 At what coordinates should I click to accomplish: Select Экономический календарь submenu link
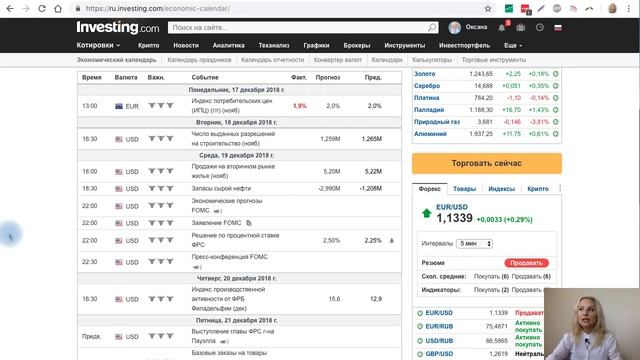tap(116, 60)
